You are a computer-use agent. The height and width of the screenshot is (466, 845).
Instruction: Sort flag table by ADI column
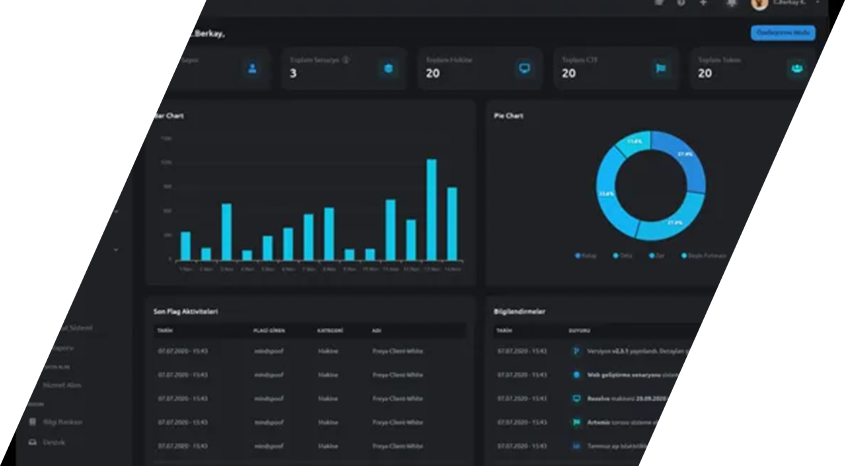[x=377, y=331]
